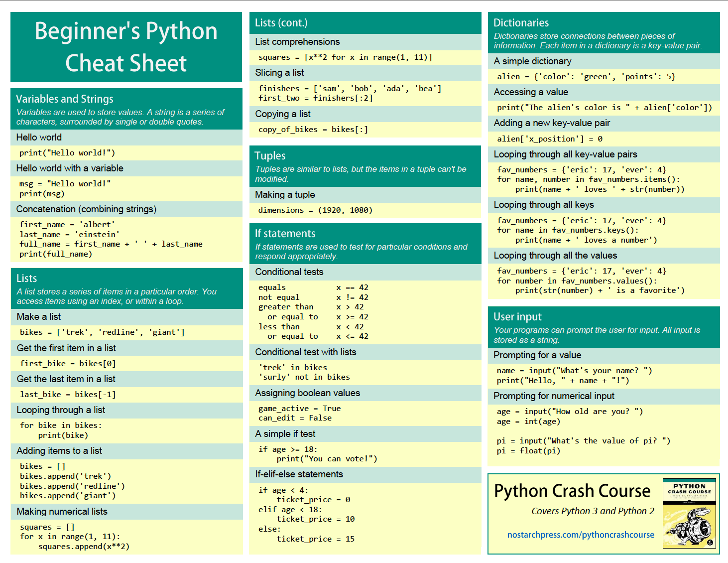Click the Adding items to a list subheading

(x=59, y=450)
